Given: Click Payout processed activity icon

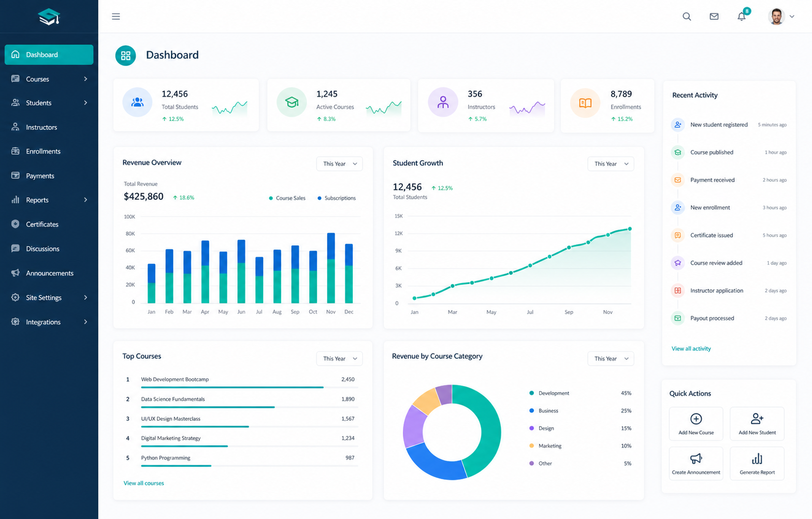Looking at the screenshot, I should pyautogui.click(x=678, y=318).
